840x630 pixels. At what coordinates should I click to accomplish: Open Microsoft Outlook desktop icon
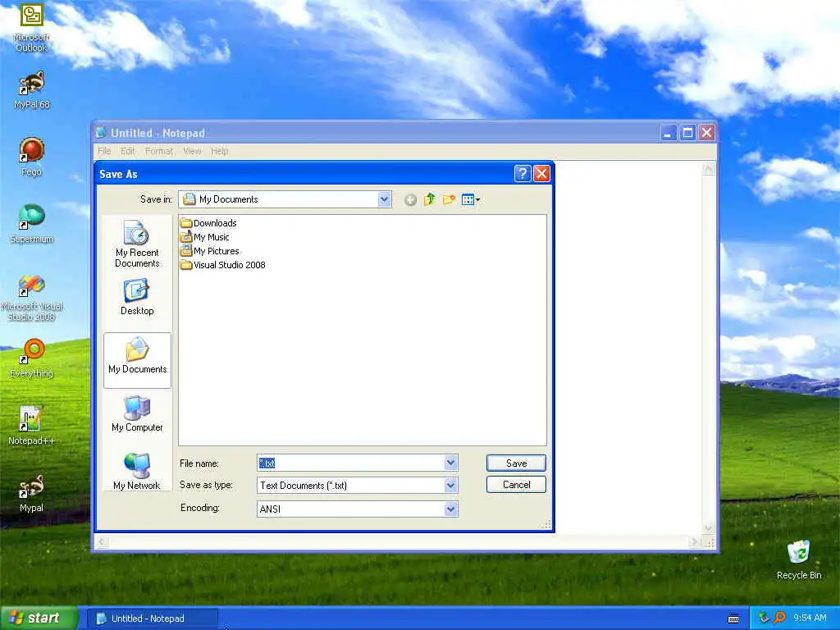pyautogui.click(x=31, y=27)
